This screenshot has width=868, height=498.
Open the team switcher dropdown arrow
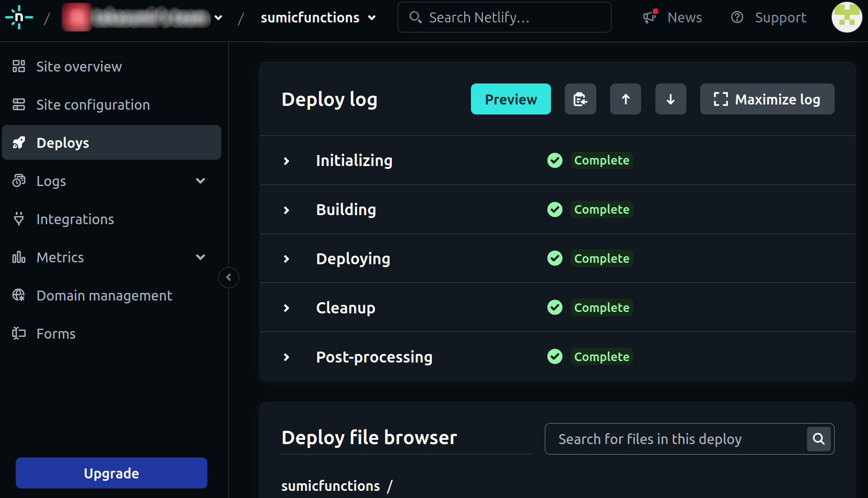tap(218, 18)
